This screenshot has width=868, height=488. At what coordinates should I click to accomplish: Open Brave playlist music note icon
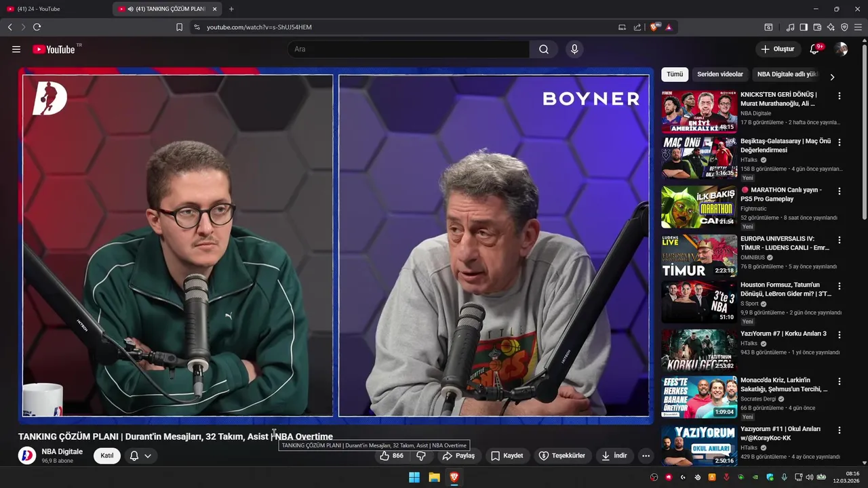click(x=790, y=27)
